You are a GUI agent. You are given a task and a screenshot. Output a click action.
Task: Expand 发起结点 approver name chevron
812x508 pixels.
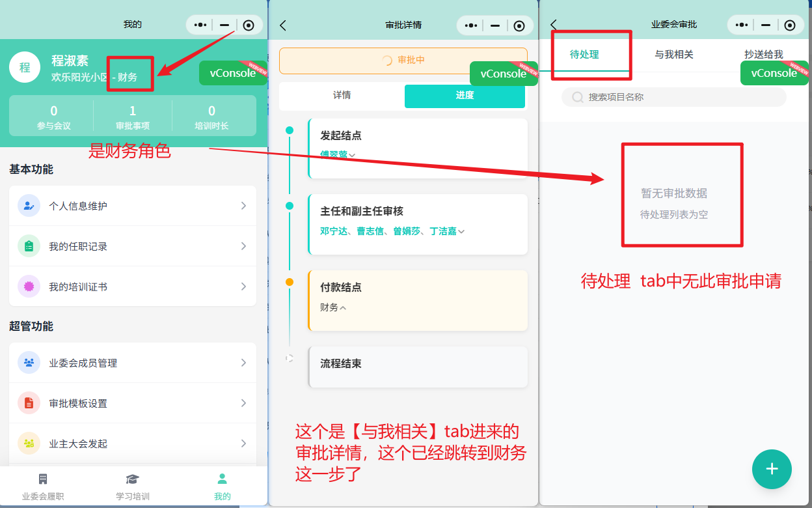pos(352,155)
